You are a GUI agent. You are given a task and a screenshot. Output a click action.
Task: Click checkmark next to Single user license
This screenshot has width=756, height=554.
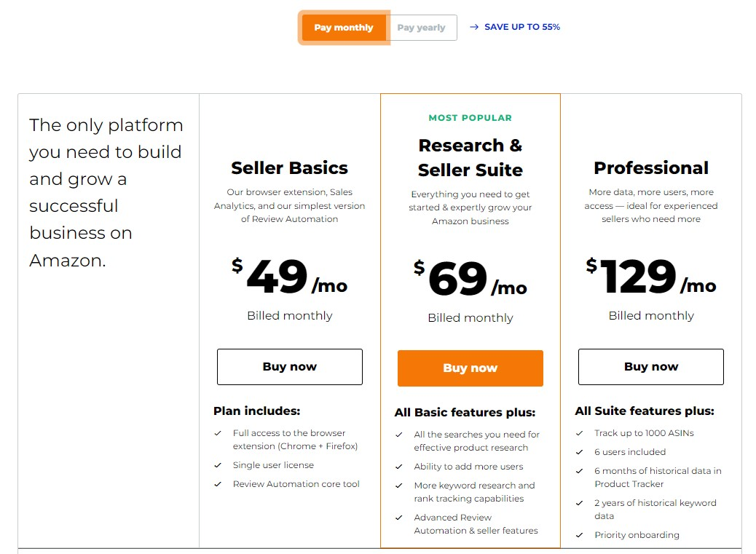[218, 465]
